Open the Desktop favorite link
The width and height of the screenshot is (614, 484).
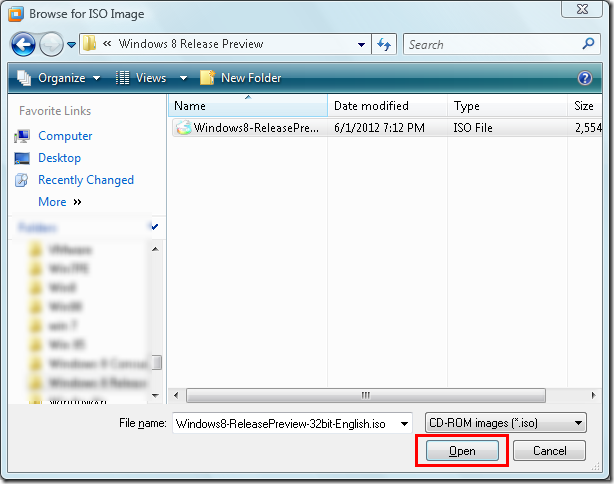click(x=60, y=158)
